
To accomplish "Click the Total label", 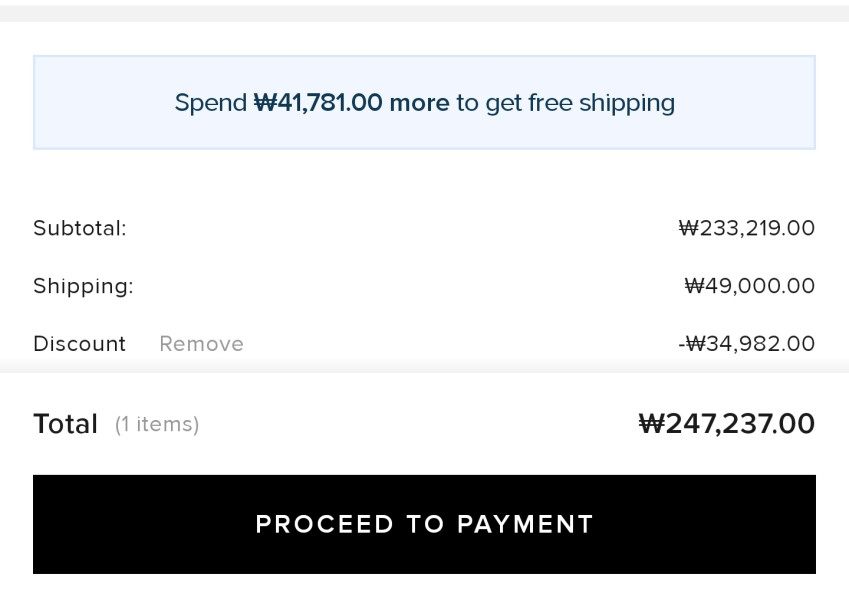I will click(65, 424).
